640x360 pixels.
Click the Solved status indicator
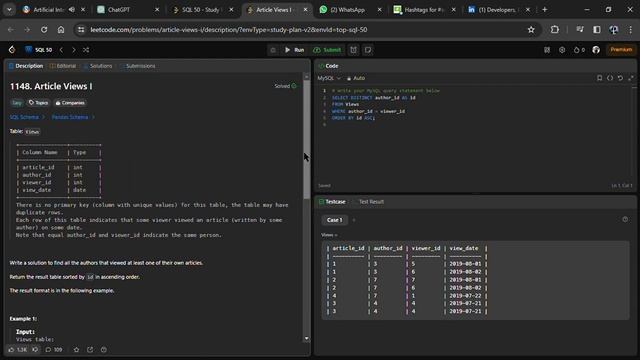(x=285, y=86)
